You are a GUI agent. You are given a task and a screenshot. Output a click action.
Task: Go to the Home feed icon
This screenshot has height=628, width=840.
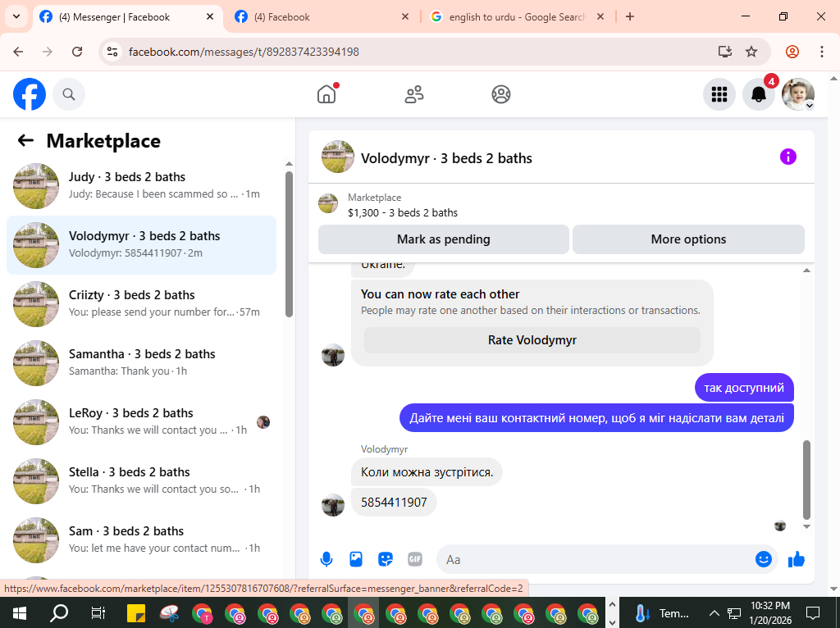pos(326,94)
